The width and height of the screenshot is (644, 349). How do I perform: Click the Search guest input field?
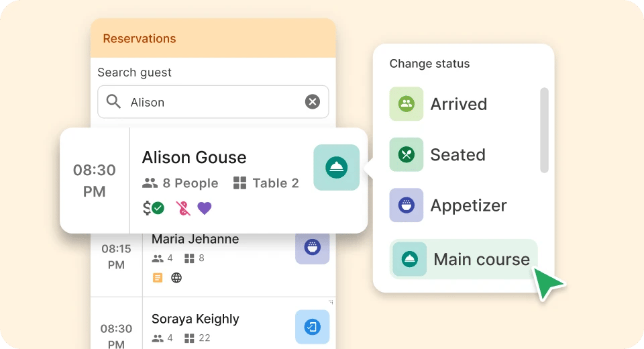pos(213,102)
